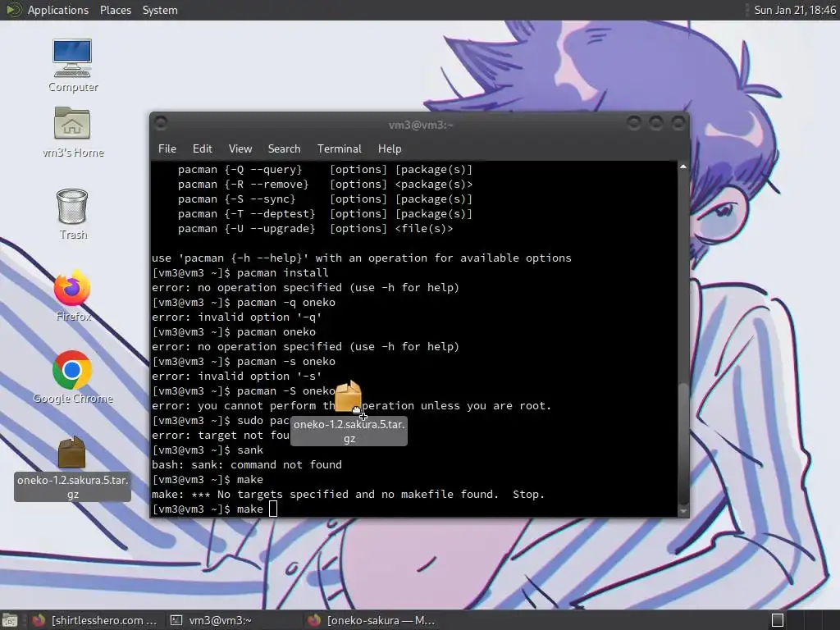
Task: Click the terminal vertical scrollbar thumb
Action: point(683,442)
